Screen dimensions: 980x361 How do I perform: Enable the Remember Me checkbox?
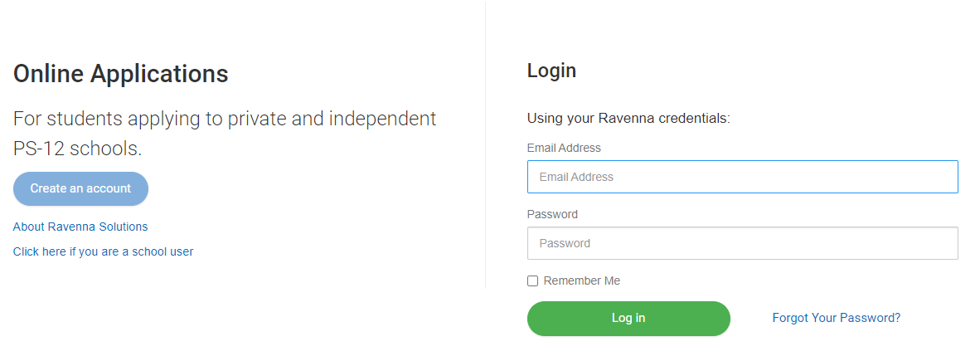coord(532,281)
